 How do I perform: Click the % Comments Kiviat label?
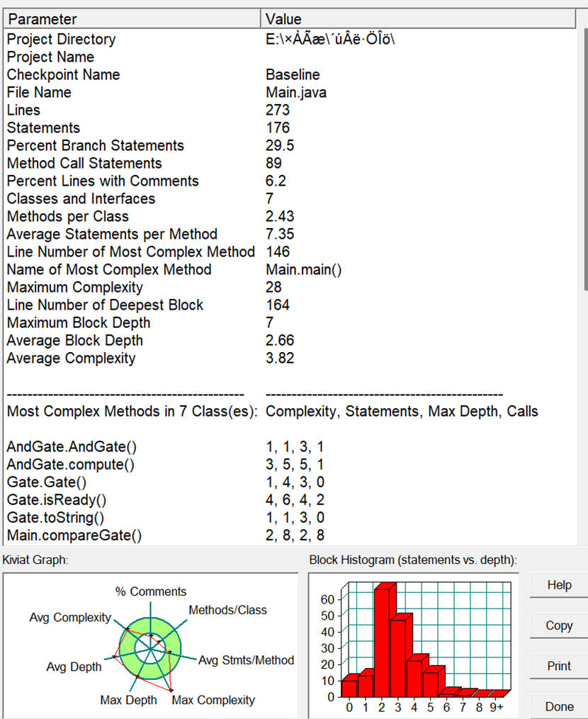(x=151, y=591)
